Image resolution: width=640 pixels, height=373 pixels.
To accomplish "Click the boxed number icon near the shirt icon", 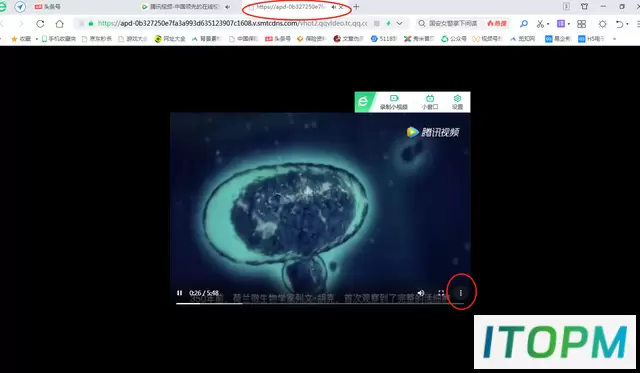I will coord(566,6).
